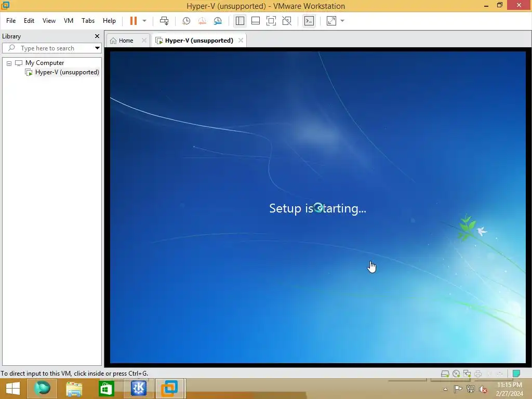Screen dimensions: 532x399
Task: Open the File menu
Action: click(x=11, y=21)
